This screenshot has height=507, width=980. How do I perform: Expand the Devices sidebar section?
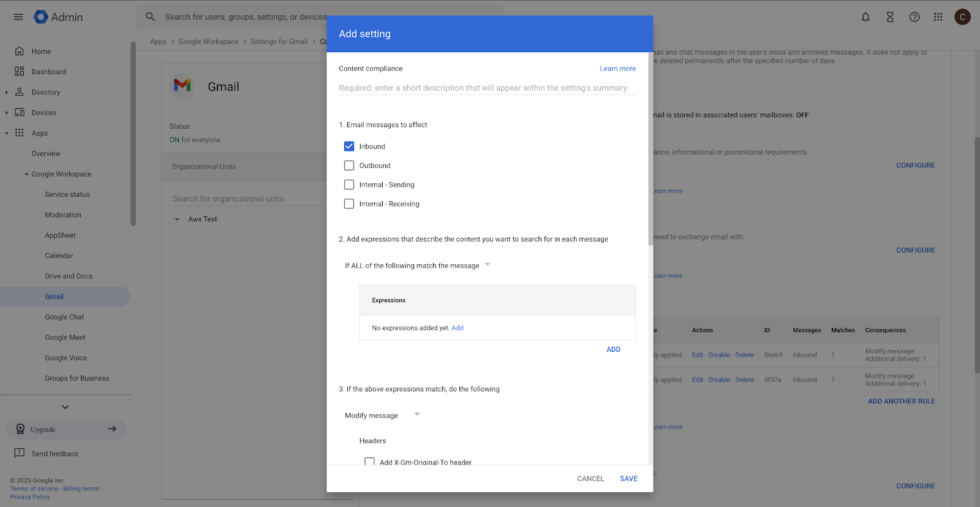click(7, 113)
